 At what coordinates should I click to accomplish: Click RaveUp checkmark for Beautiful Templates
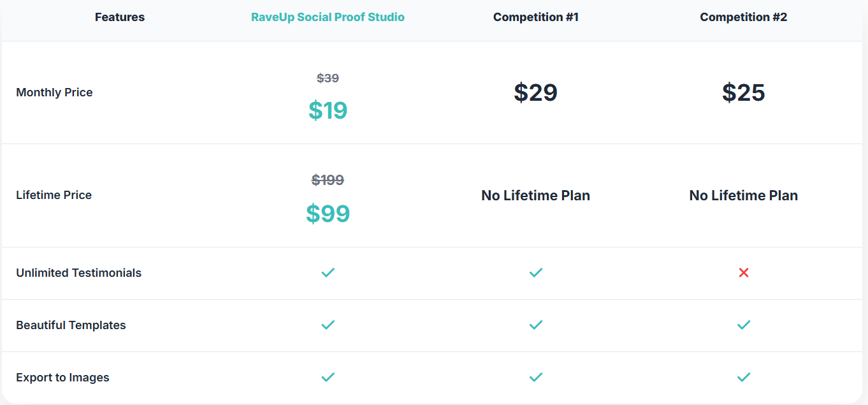[328, 325]
